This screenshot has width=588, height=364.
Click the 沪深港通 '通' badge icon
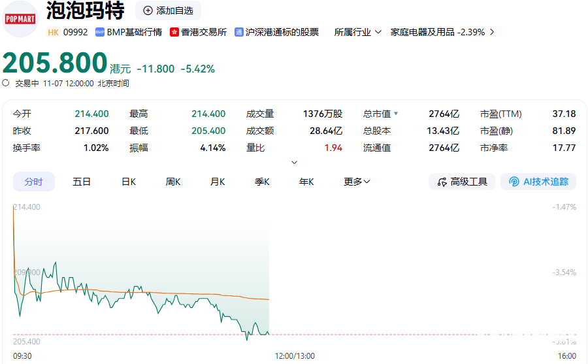pos(239,32)
